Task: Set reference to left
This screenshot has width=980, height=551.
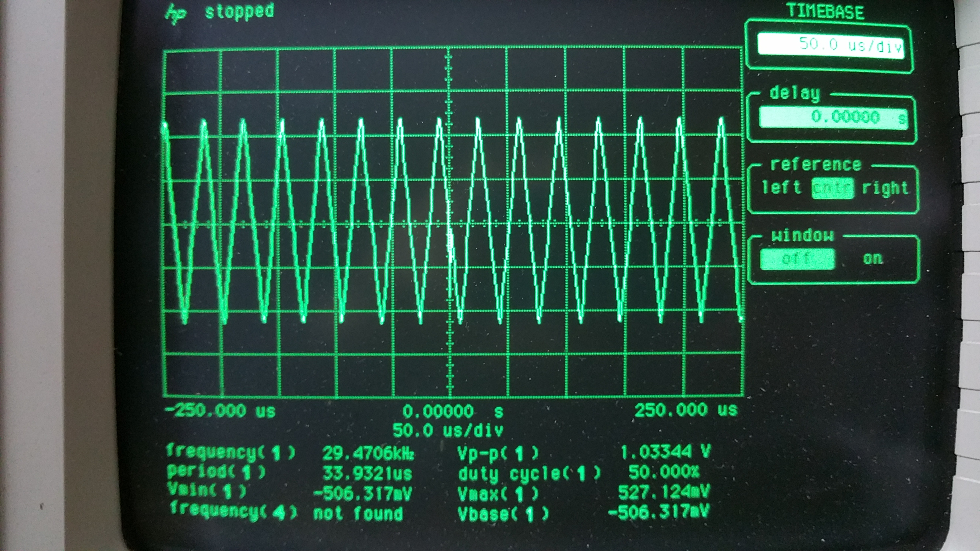Action: tap(782, 188)
